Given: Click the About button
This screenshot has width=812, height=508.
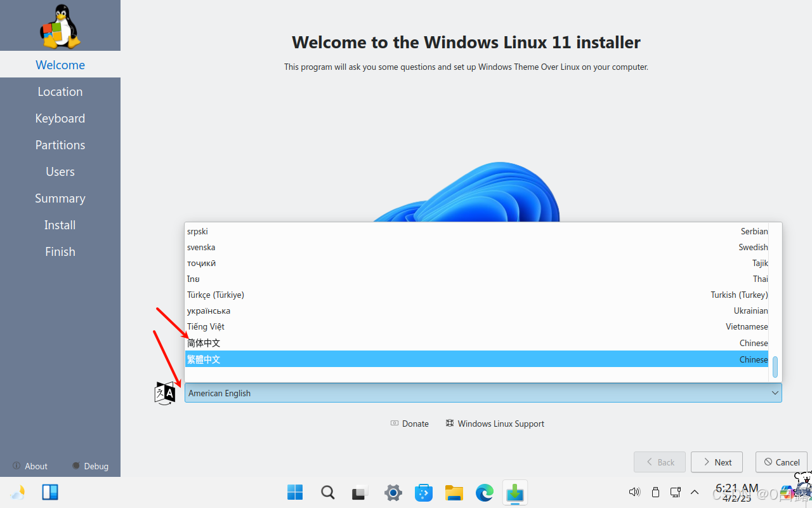Looking at the screenshot, I should pos(30,466).
